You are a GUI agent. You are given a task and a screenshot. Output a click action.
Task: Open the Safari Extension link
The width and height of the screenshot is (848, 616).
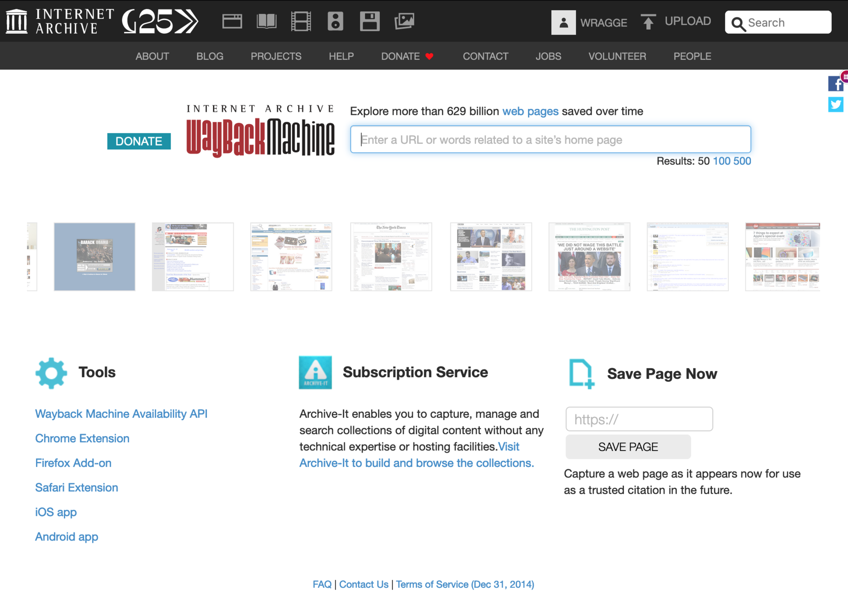[77, 488]
